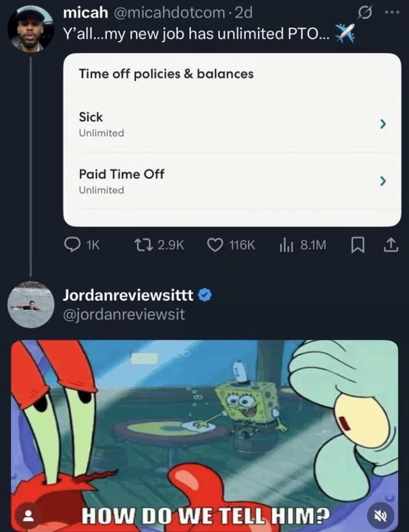Open Jordanreviewsittt's profile name
The image size is (409, 532).
[x=128, y=295]
